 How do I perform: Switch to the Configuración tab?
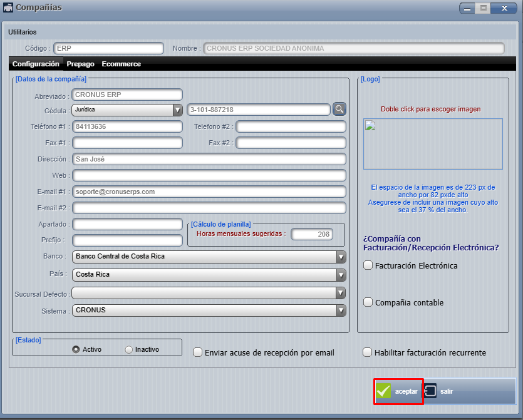tap(36, 64)
